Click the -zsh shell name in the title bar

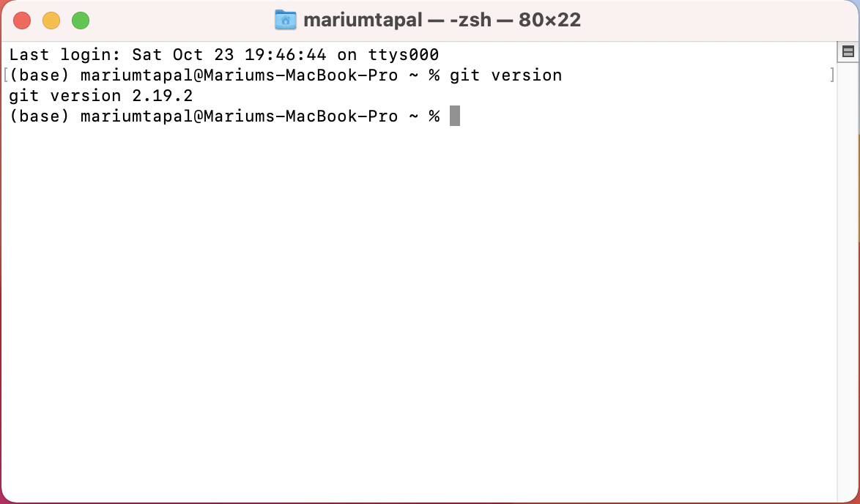pos(470,21)
